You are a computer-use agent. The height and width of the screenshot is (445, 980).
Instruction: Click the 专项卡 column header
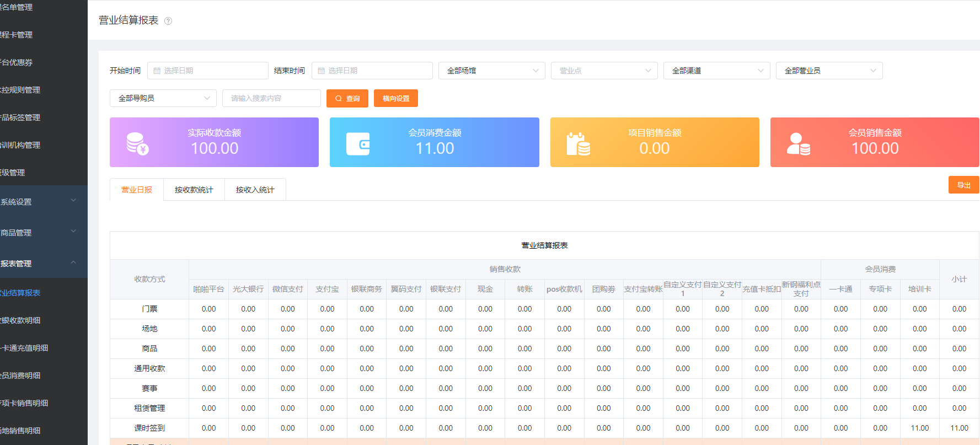click(x=880, y=289)
